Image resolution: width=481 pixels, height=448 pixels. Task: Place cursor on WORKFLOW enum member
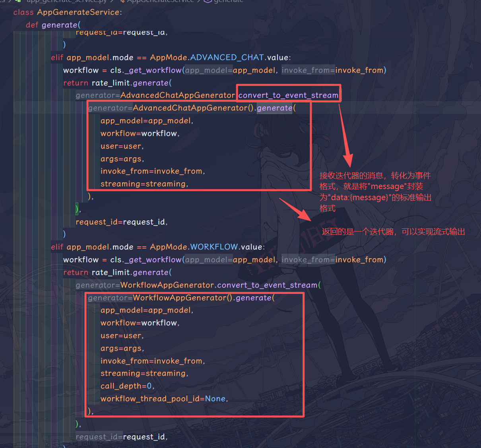214,247
